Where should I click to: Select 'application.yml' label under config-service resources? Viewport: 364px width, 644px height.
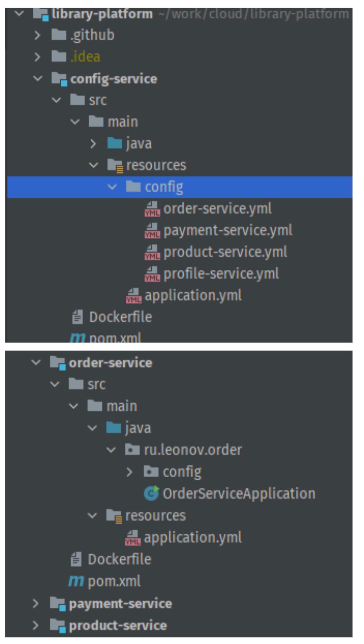193,295
